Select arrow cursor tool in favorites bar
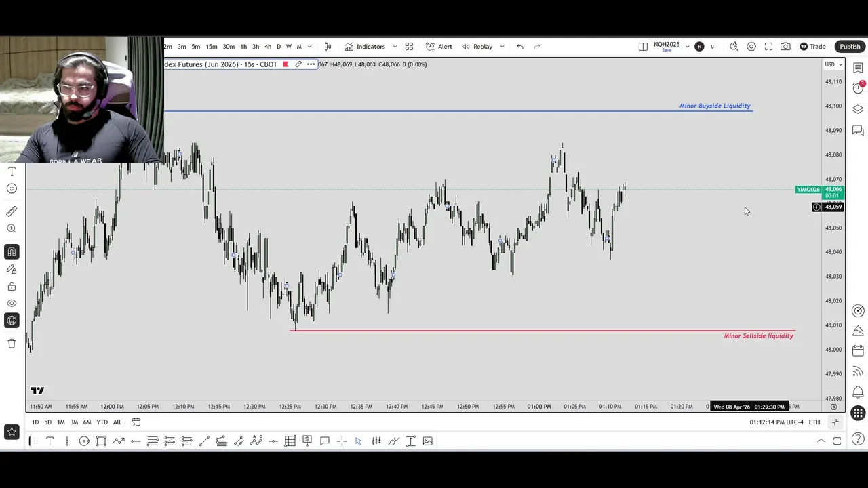The width and height of the screenshot is (868, 488). pyautogui.click(x=358, y=441)
